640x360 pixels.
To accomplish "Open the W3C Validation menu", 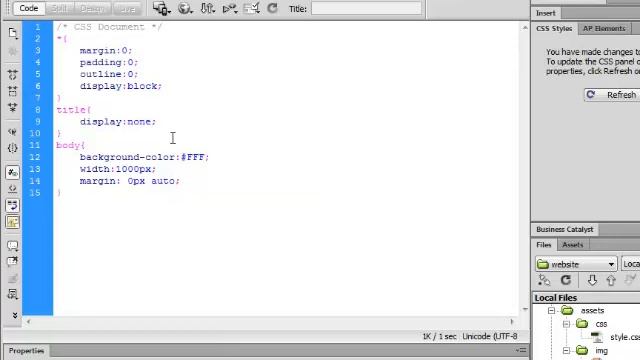I will point(230,8).
